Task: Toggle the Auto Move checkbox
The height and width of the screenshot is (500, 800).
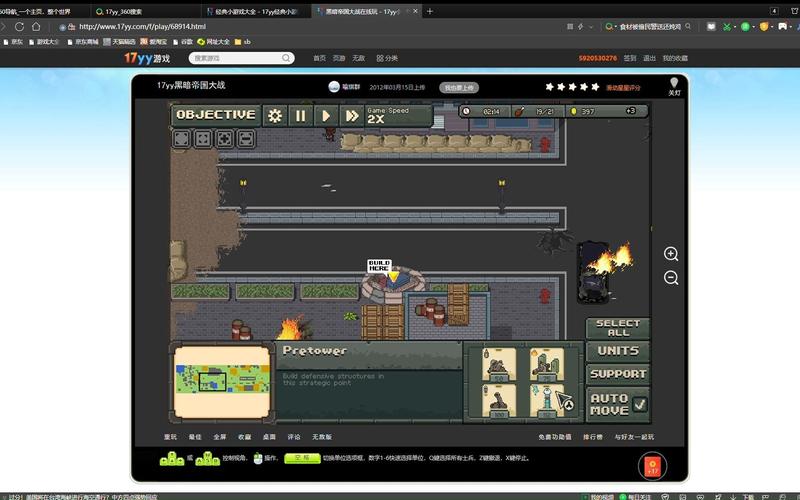Action: (x=640, y=405)
